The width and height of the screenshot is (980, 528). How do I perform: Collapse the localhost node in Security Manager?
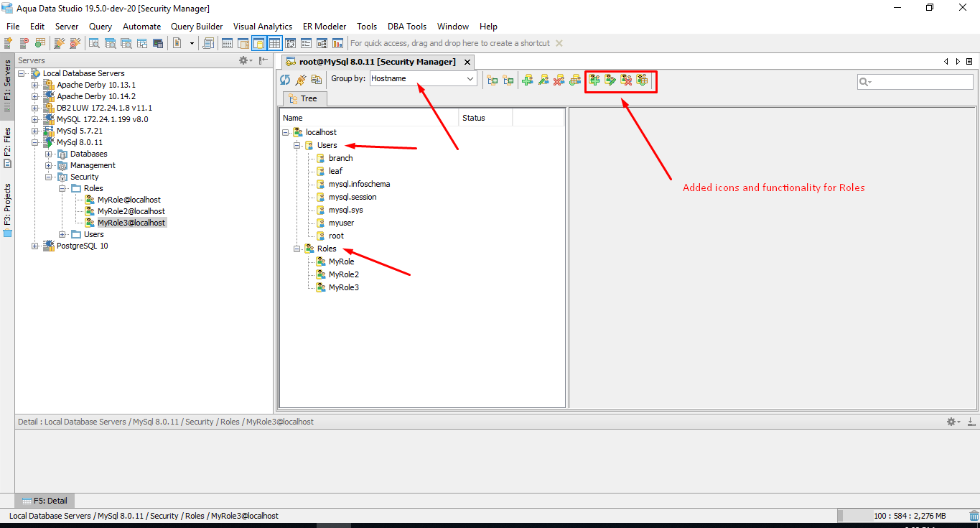pos(286,132)
